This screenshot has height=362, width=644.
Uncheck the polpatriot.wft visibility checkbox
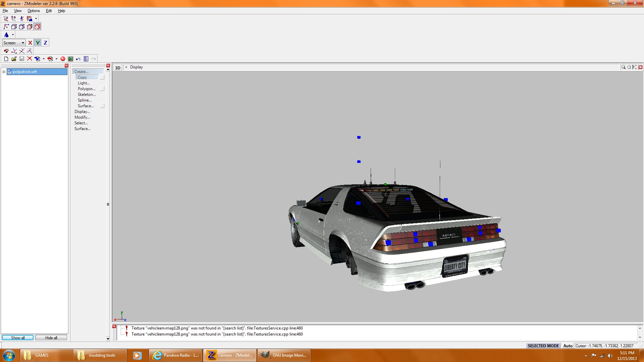(9, 71)
